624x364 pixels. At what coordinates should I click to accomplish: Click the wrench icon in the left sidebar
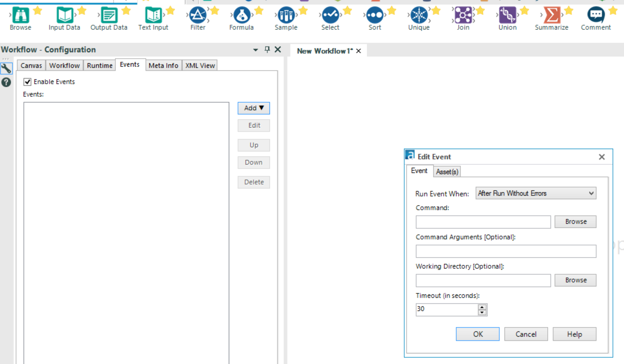tap(6, 68)
